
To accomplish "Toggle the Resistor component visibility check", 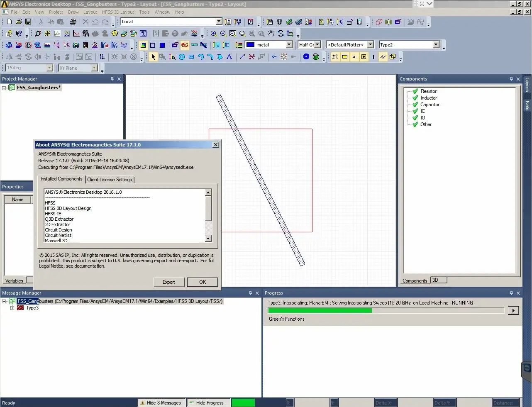I will [415, 91].
